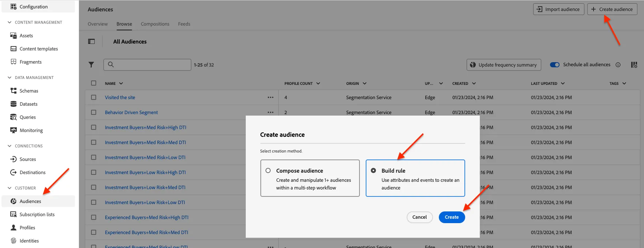Open more actions for Visited the site
This screenshot has height=248, width=644.
(x=271, y=97)
